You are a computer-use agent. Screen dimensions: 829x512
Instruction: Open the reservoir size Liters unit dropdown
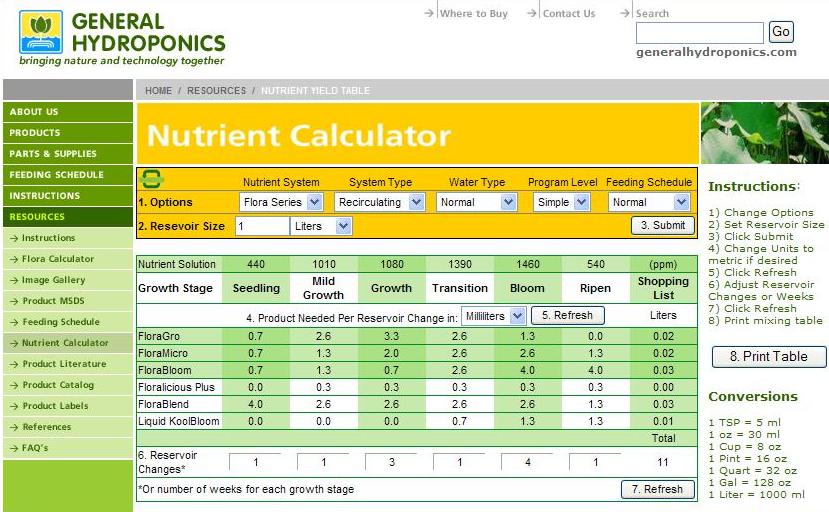point(320,226)
